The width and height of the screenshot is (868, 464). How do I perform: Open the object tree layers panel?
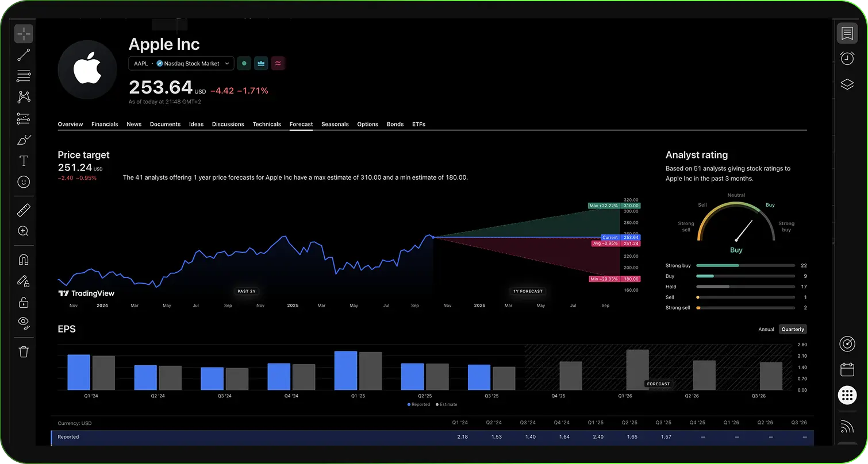tap(847, 85)
